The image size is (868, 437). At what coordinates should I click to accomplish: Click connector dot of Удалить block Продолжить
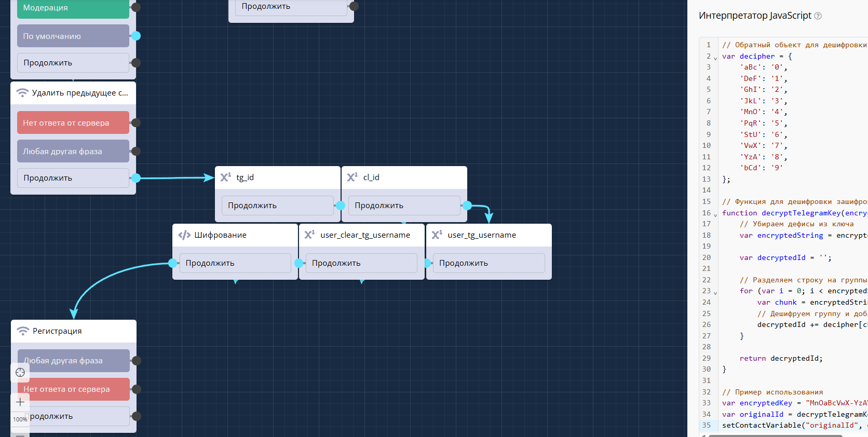point(136,178)
